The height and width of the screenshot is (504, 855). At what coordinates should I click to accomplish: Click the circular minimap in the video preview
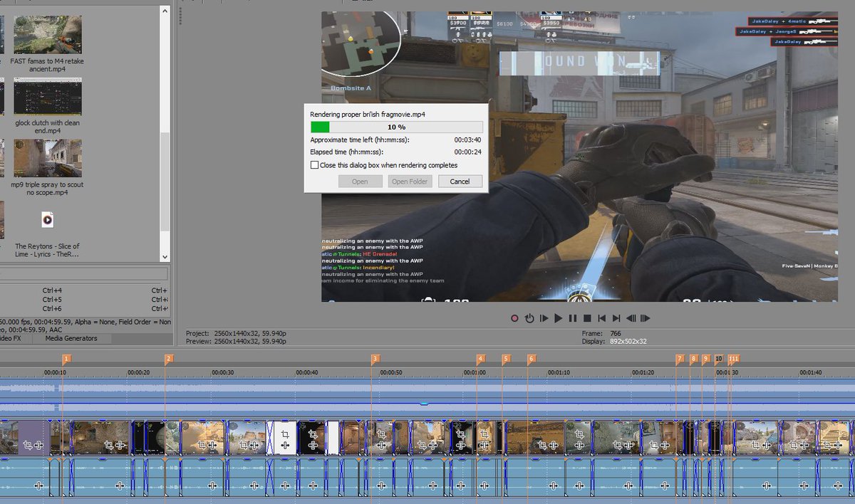pyautogui.click(x=361, y=43)
